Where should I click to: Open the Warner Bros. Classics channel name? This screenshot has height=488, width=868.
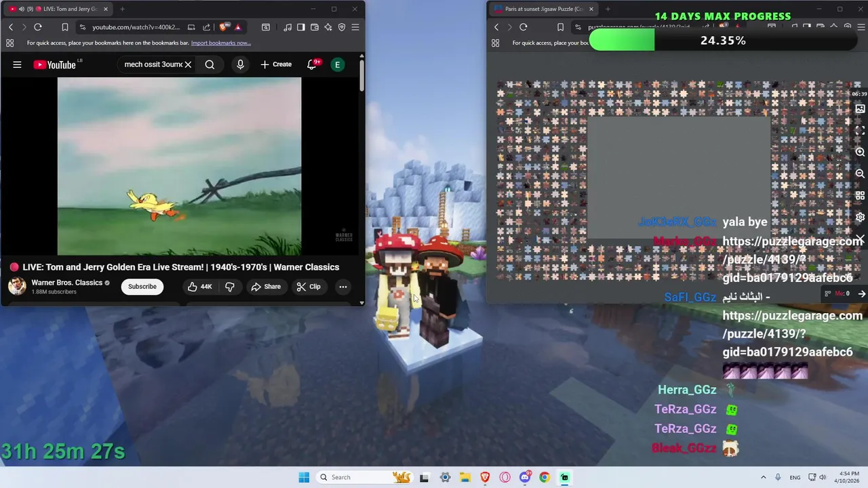point(66,283)
